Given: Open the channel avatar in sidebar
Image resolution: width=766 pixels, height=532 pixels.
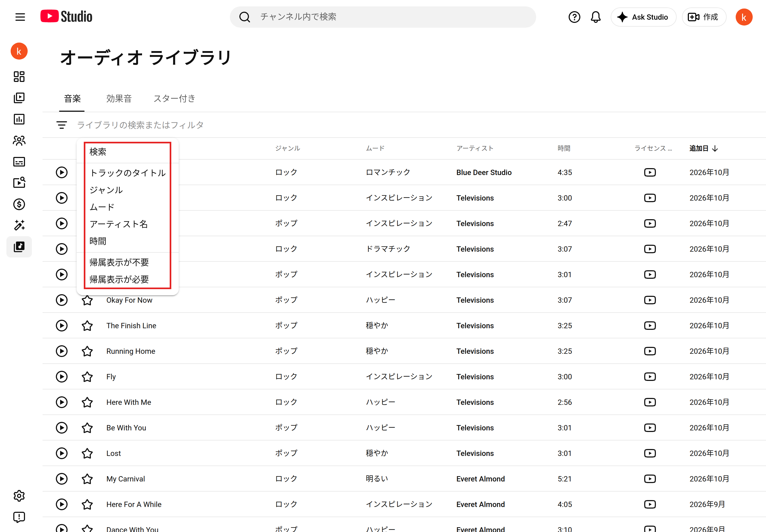Looking at the screenshot, I should click(19, 51).
